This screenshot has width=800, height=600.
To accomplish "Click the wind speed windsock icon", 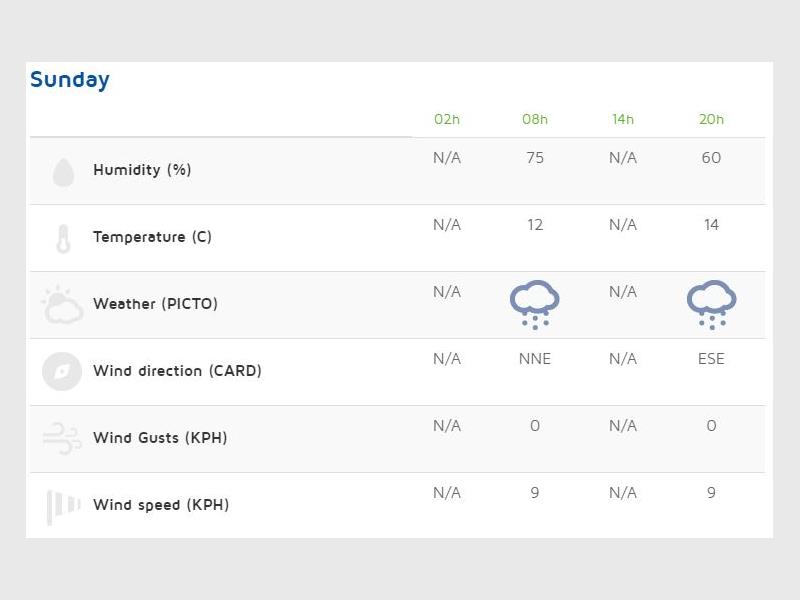I will click(62, 506).
